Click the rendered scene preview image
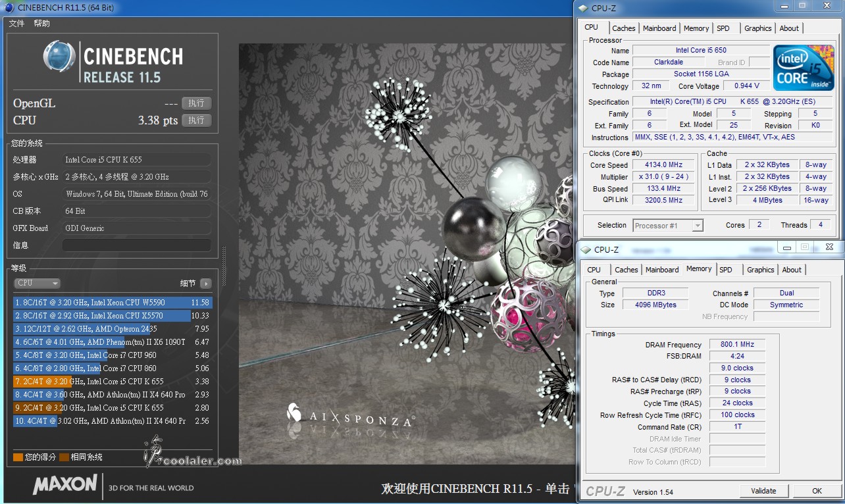This screenshot has width=845, height=504. pos(405,253)
